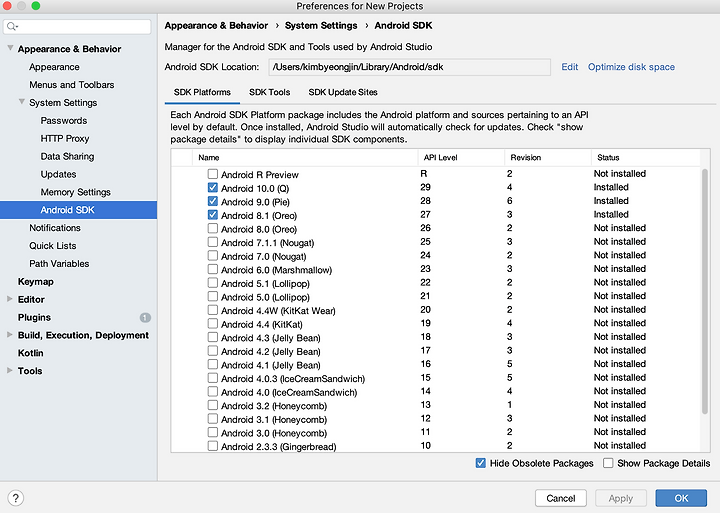Uncheck the Android 8.1 (Oreo) checkbox

(213, 215)
